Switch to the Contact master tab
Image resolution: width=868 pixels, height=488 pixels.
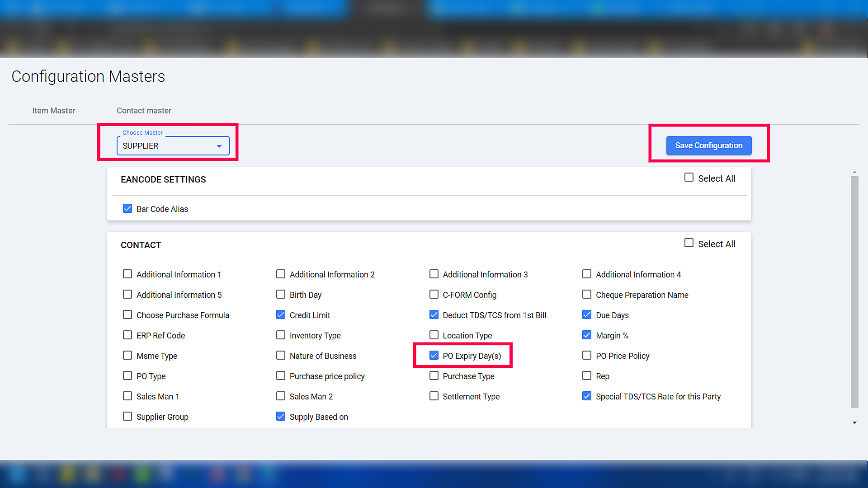144,111
